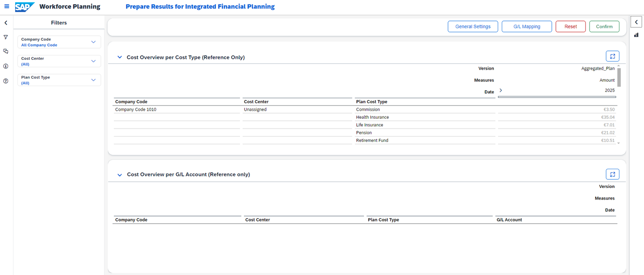The height and width of the screenshot is (275, 644).
Task: Click the SAP logo
Action: (25, 7)
